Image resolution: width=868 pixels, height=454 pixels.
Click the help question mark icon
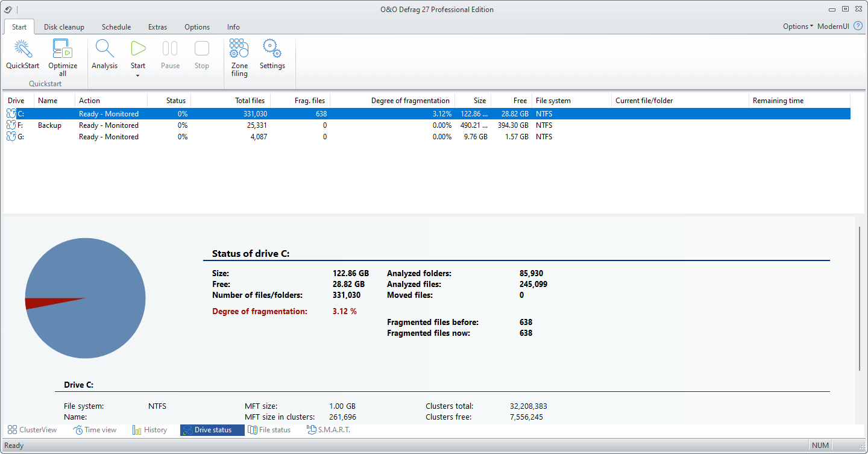[858, 27]
